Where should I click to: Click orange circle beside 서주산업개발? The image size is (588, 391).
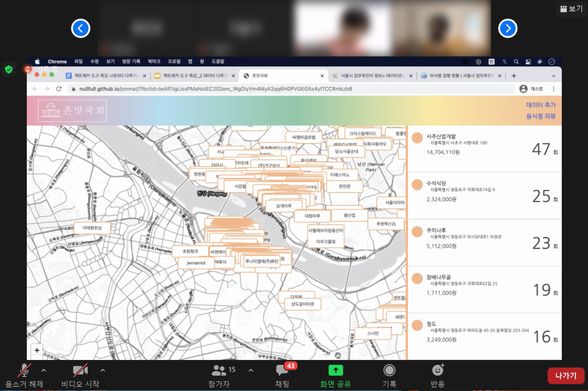pos(418,138)
